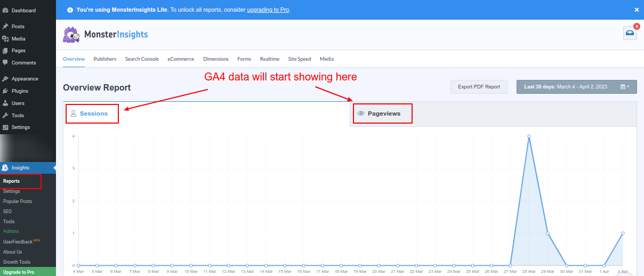Open the Dashboard menu icon

tap(5, 10)
